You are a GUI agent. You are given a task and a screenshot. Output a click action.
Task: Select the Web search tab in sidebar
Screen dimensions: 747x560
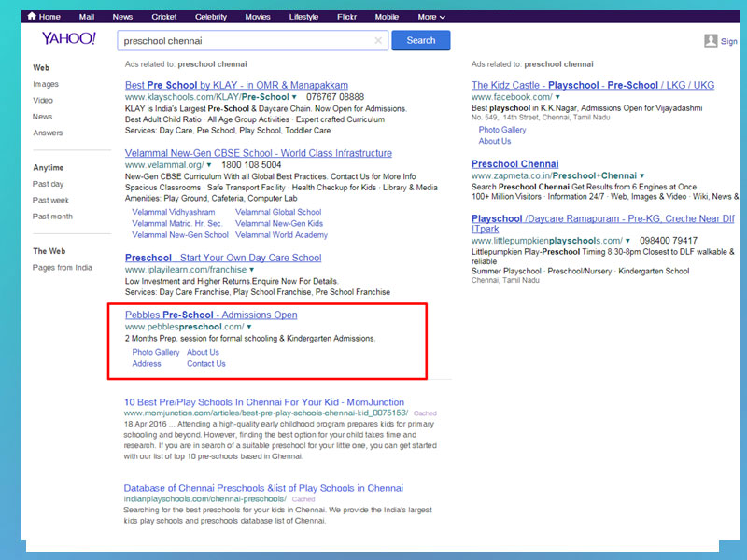(x=41, y=67)
